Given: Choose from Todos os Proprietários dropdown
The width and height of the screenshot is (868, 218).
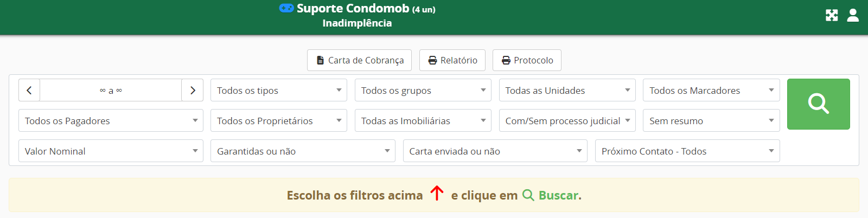Looking at the screenshot, I should point(279,121).
